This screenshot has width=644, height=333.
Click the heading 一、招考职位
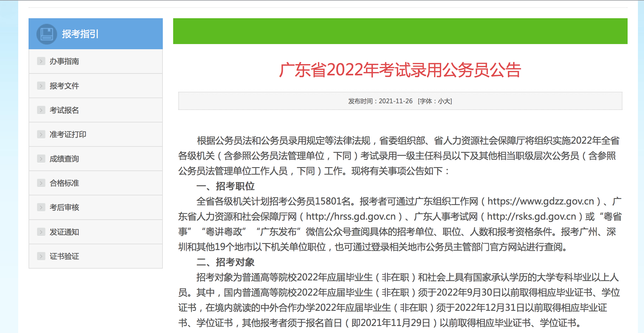point(225,186)
